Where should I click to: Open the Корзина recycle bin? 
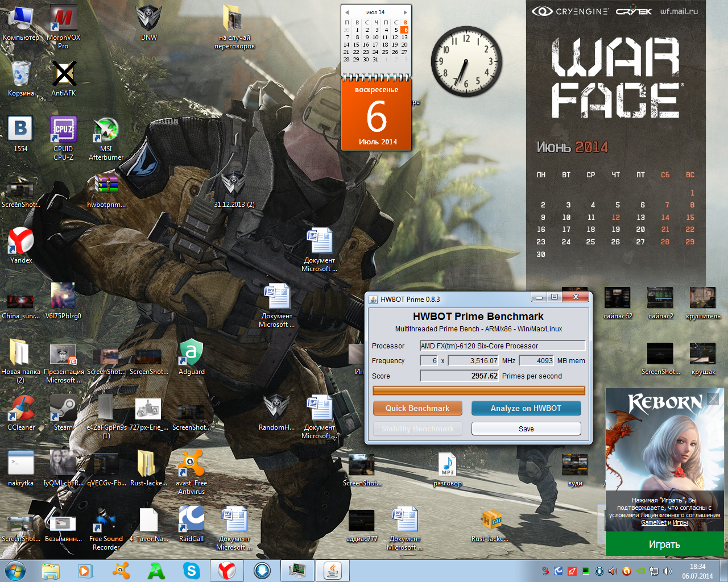pos(21,78)
